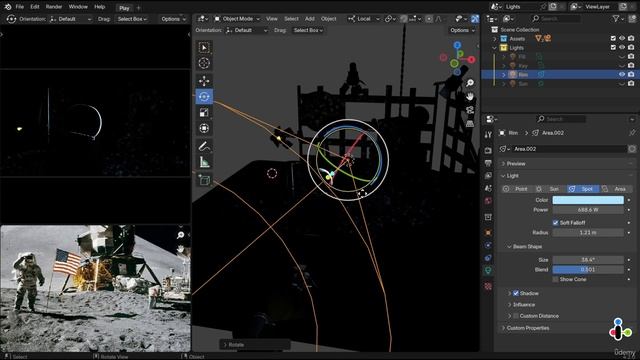Set light type to Area

(615, 189)
